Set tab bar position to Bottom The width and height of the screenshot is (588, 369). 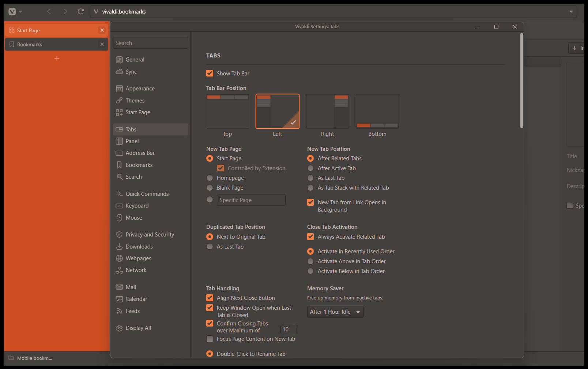(x=377, y=111)
